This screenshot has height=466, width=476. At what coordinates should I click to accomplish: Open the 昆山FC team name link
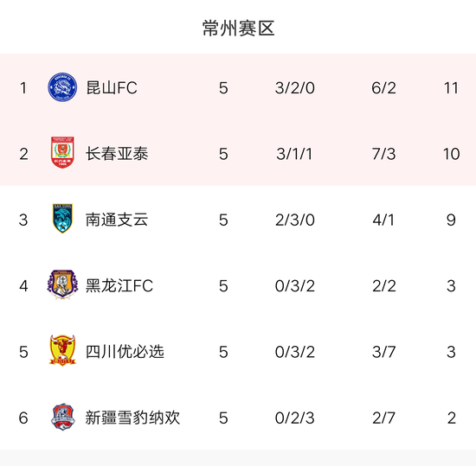coord(112,88)
